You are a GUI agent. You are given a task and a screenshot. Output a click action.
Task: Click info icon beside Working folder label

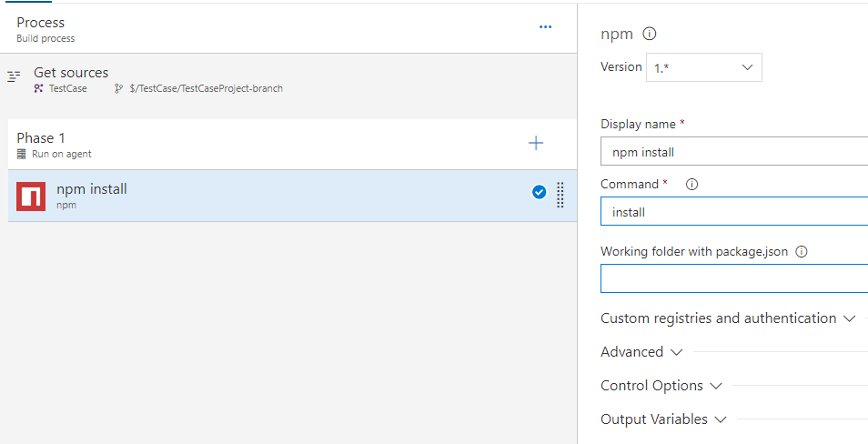tap(802, 252)
